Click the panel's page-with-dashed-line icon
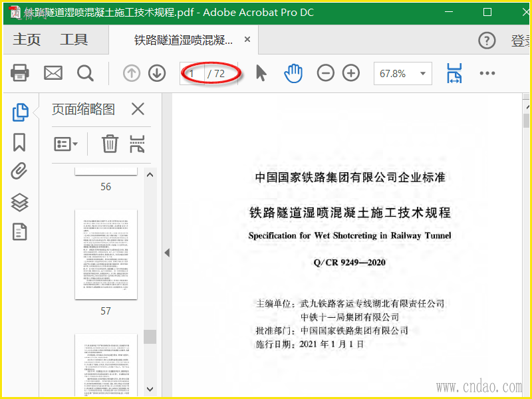Image resolution: width=532 pixels, height=399 pixels. (x=137, y=144)
